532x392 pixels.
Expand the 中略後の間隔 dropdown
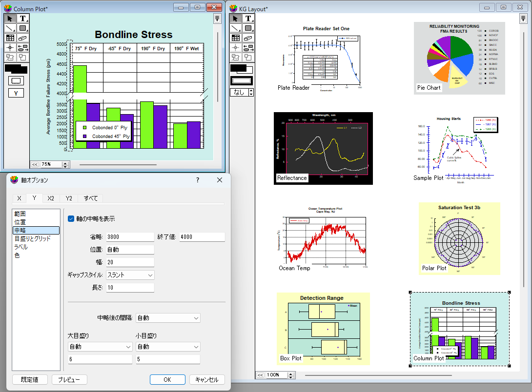167,318
